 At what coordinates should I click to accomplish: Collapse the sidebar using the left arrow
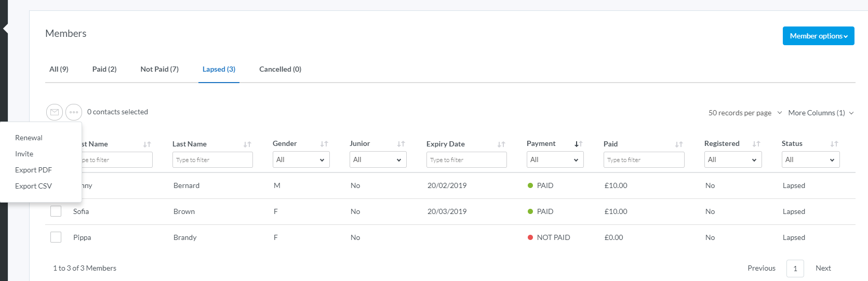(x=5, y=29)
